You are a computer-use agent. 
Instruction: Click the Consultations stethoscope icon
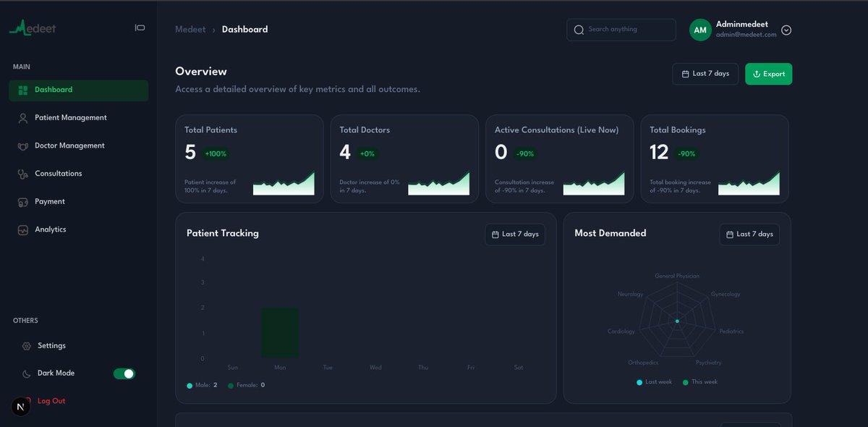pos(23,174)
